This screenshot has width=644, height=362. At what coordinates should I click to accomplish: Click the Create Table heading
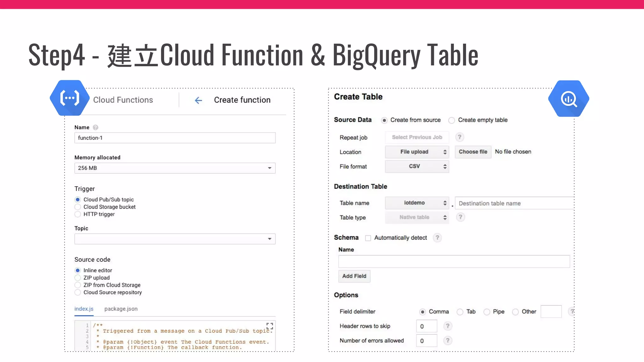358,97
